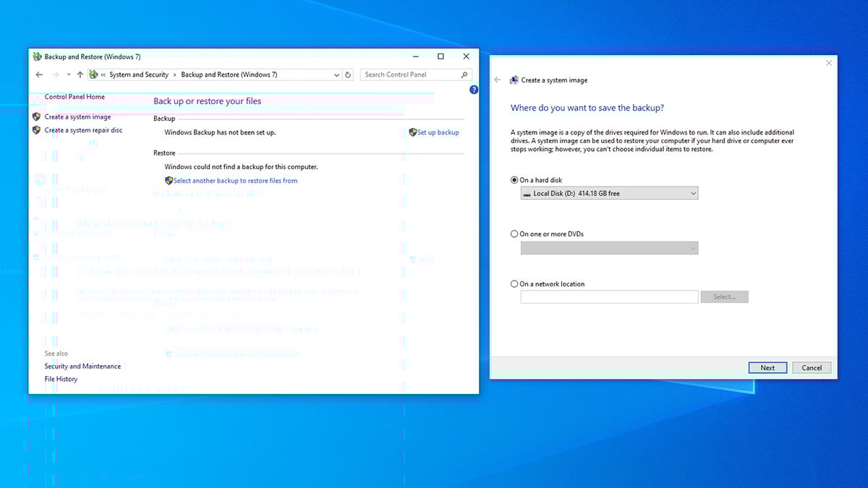
Task: Click Windows Backup has not been set up text
Action: tap(220, 132)
